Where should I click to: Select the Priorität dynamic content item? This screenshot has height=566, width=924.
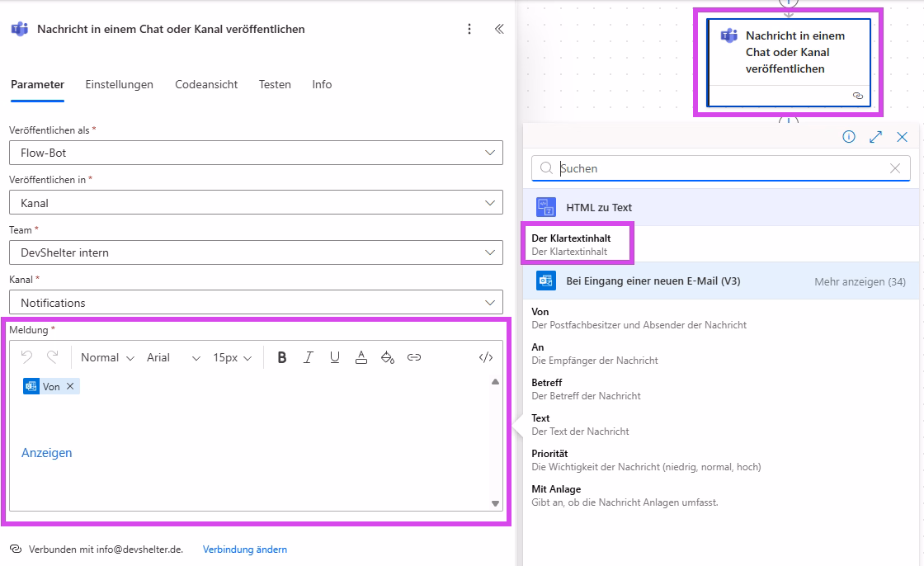pyautogui.click(x=721, y=460)
